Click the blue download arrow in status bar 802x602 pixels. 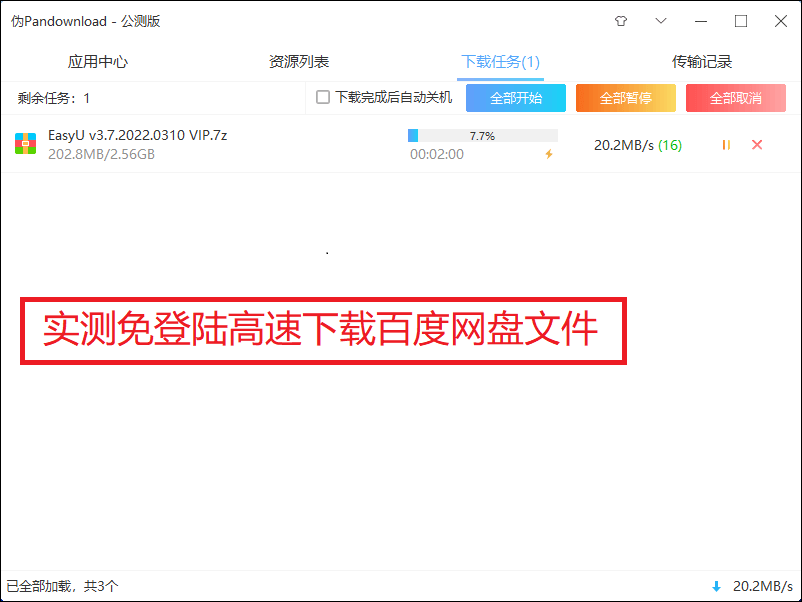(717, 587)
